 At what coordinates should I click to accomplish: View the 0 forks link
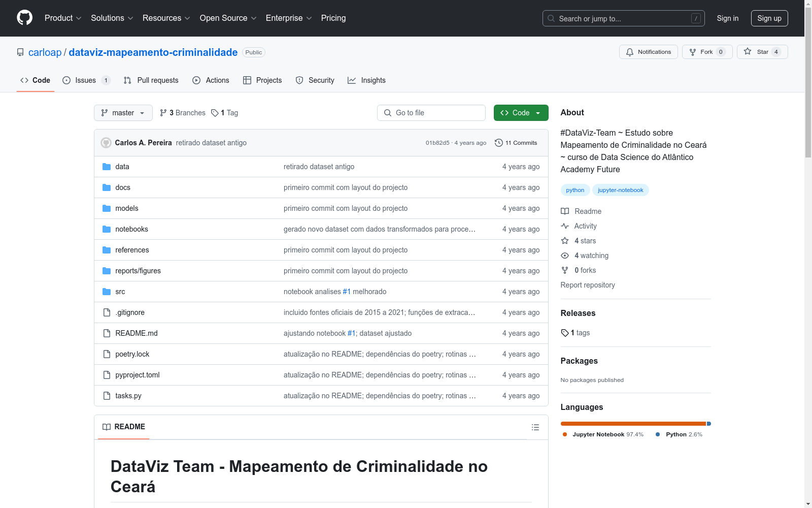click(x=579, y=270)
